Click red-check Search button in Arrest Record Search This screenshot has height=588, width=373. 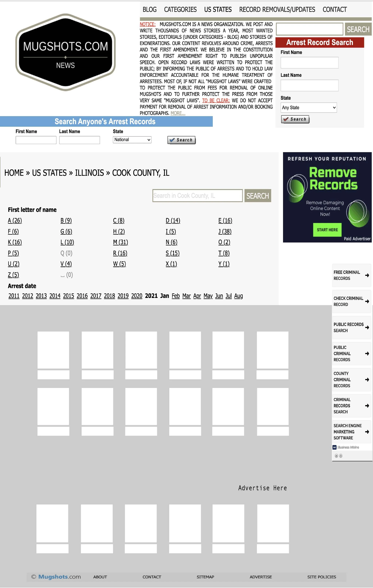point(295,119)
